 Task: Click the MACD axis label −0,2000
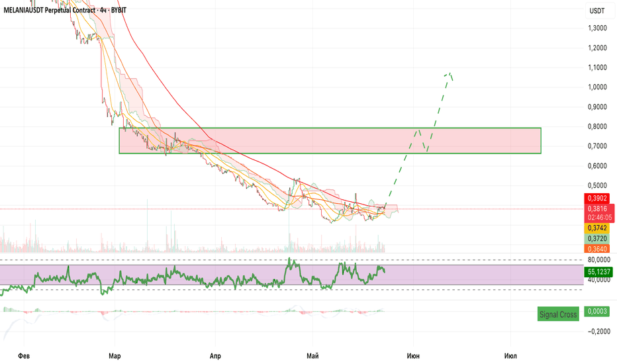pos(599,332)
